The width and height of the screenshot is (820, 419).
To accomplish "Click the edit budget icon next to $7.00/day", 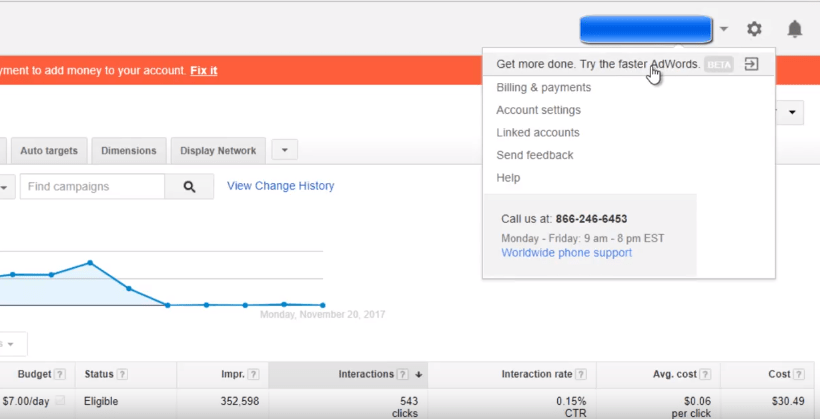I will point(60,401).
